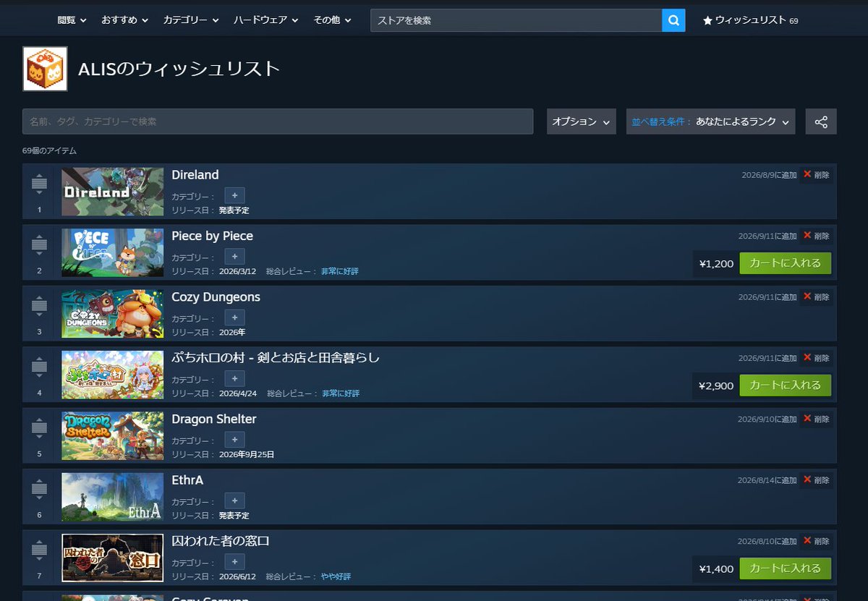Open the EthrA title link
Image resolution: width=868 pixels, height=601 pixels.
tap(187, 480)
